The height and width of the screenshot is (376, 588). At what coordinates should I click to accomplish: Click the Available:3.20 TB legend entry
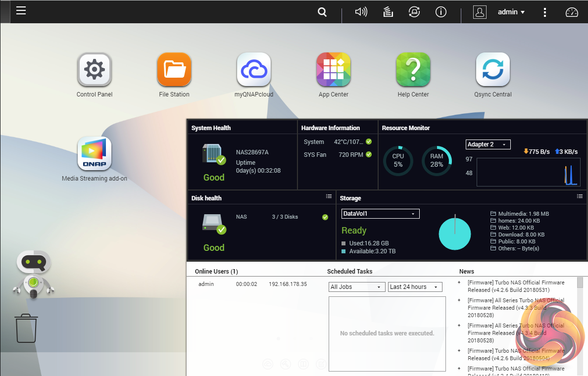pos(368,251)
